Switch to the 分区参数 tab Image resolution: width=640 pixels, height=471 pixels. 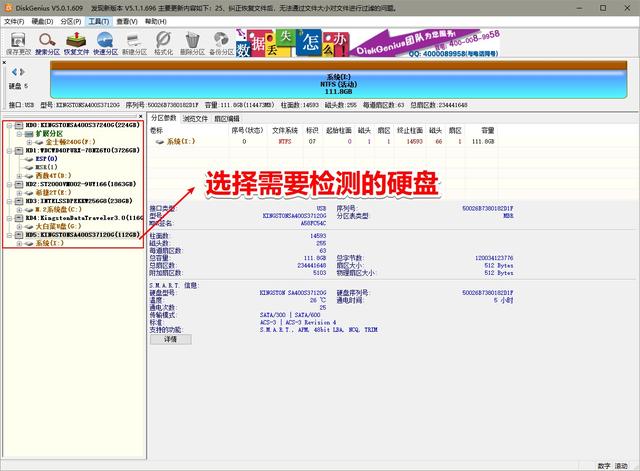point(164,118)
